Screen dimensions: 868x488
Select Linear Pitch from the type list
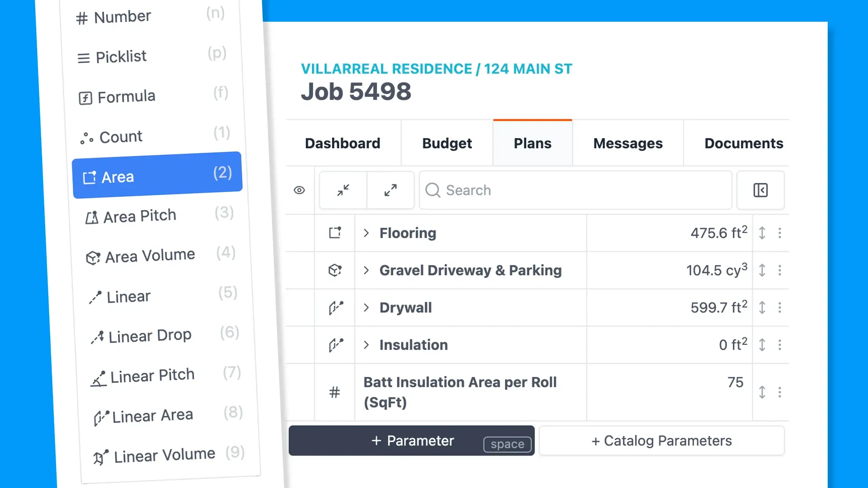(152, 375)
